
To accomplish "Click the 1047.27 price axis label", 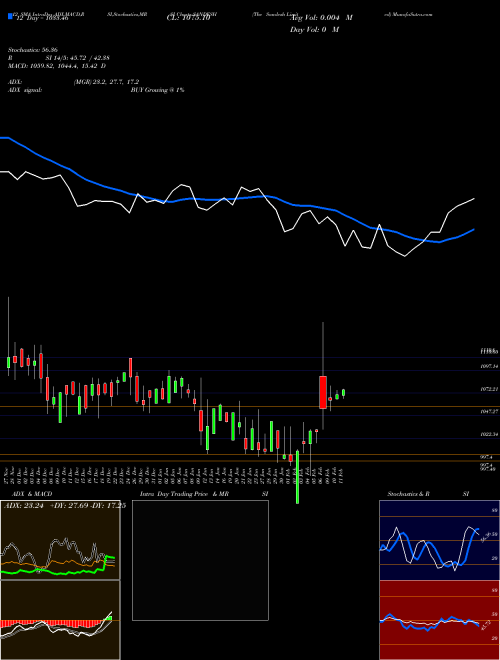I will coord(489,412).
